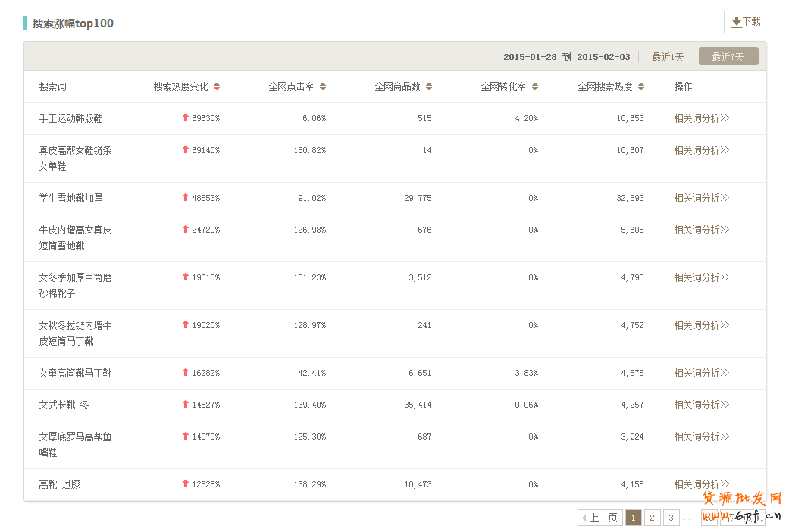Open 相关词分析 for 手工运动韩版鞋
Viewport: 789px width, 532px height.
pyautogui.click(x=701, y=118)
